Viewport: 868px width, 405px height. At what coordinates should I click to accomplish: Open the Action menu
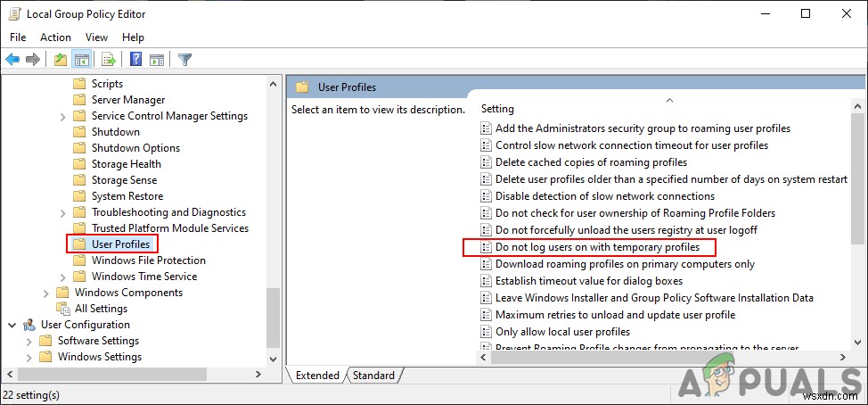pyautogui.click(x=55, y=37)
